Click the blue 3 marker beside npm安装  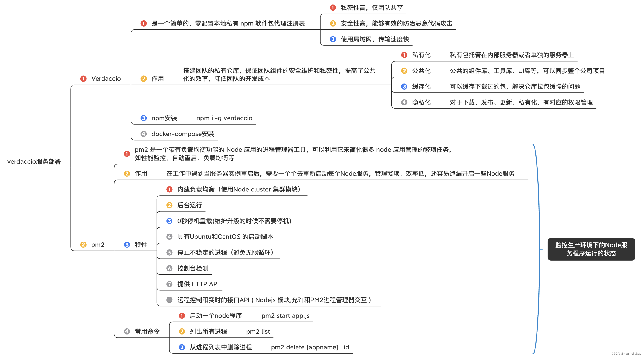(x=144, y=118)
